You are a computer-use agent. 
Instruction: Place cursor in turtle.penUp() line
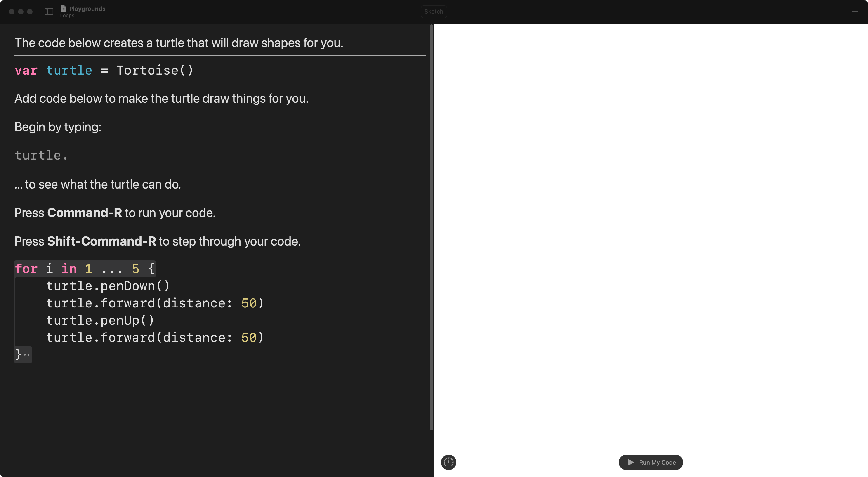pos(100,320)
